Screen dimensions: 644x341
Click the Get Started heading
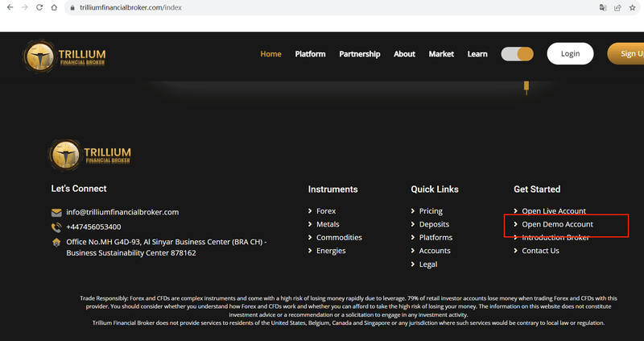[537, 189]
